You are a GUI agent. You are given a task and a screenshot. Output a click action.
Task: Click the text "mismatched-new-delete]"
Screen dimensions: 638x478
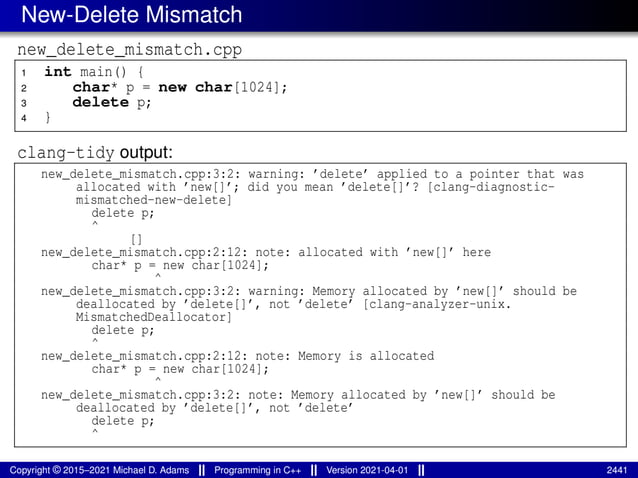click(x=153, y=200)
